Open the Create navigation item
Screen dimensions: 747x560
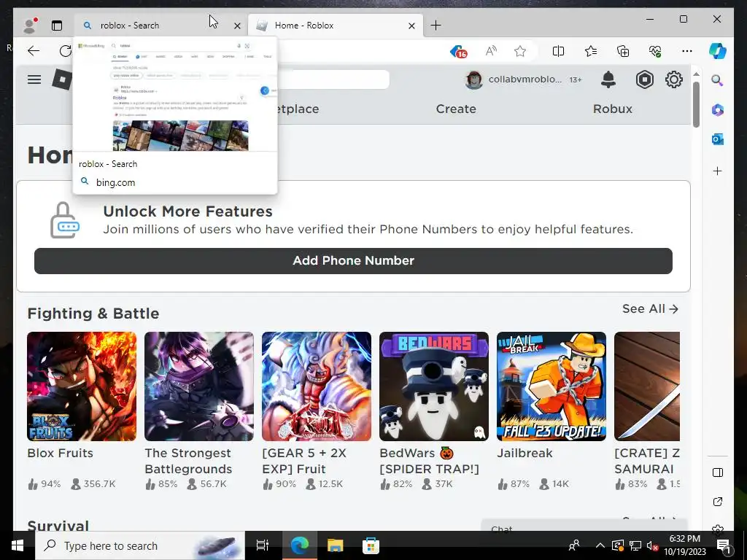pyautogui.click(x=456, y=109)
